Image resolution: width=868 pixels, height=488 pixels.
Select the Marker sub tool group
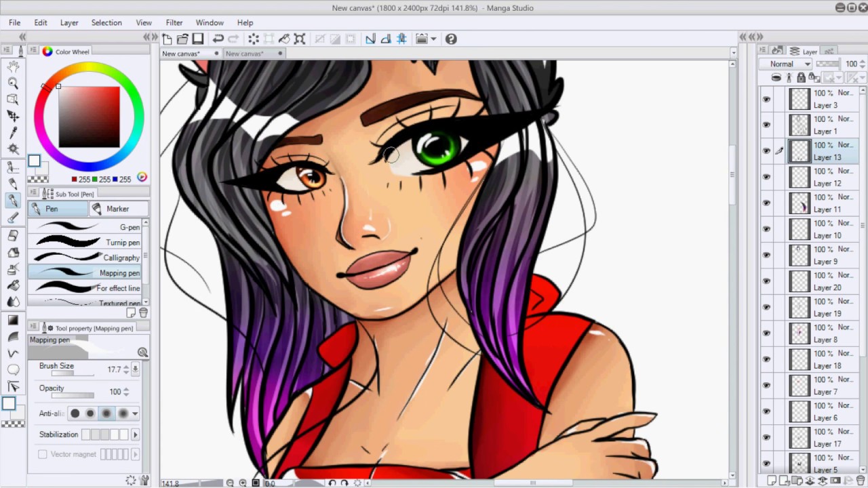click(x=118, y=209)
